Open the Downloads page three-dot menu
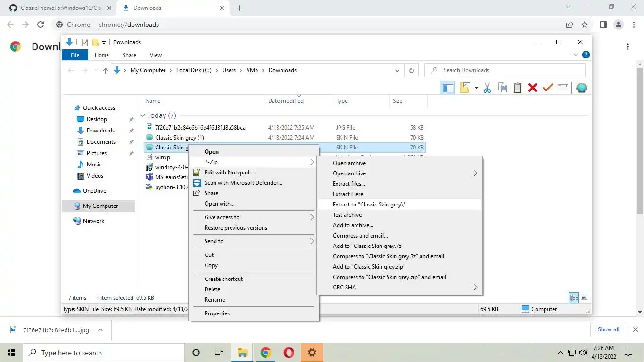This screenshot has height=362, width=644. [628, 47]
